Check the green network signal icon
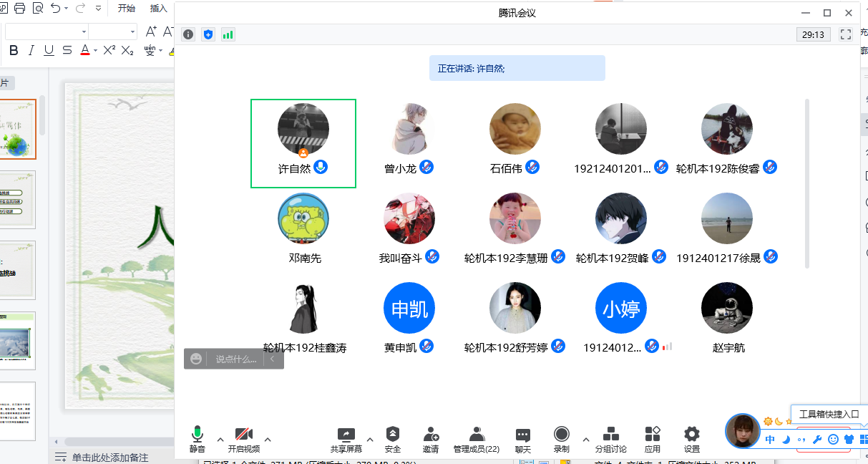 click(228, 34)
